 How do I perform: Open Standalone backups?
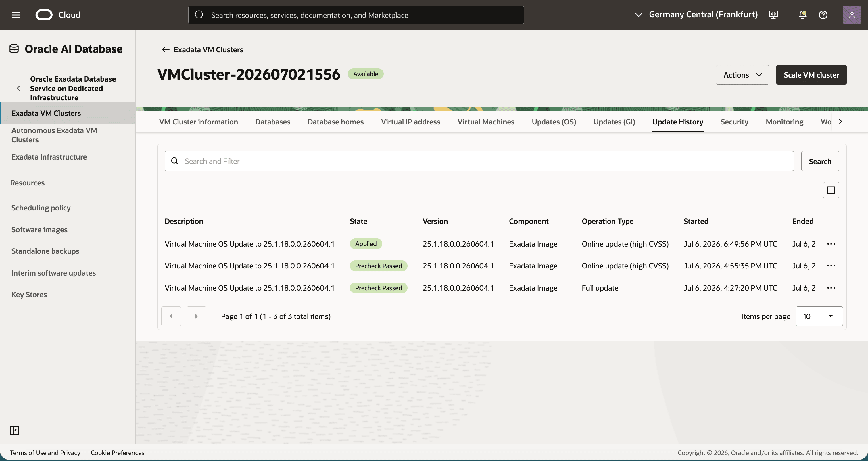tap(45, 251)
